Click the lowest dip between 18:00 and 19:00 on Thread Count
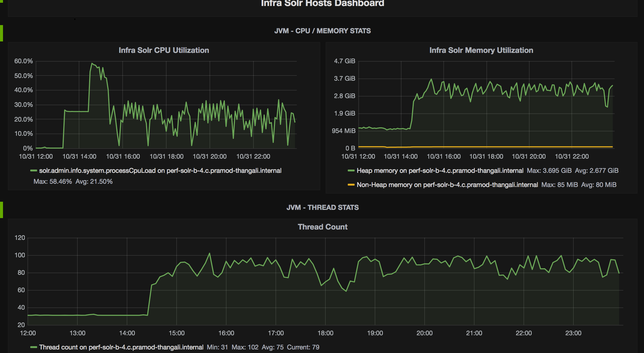644x353 pixels. [x=346, y=291]
